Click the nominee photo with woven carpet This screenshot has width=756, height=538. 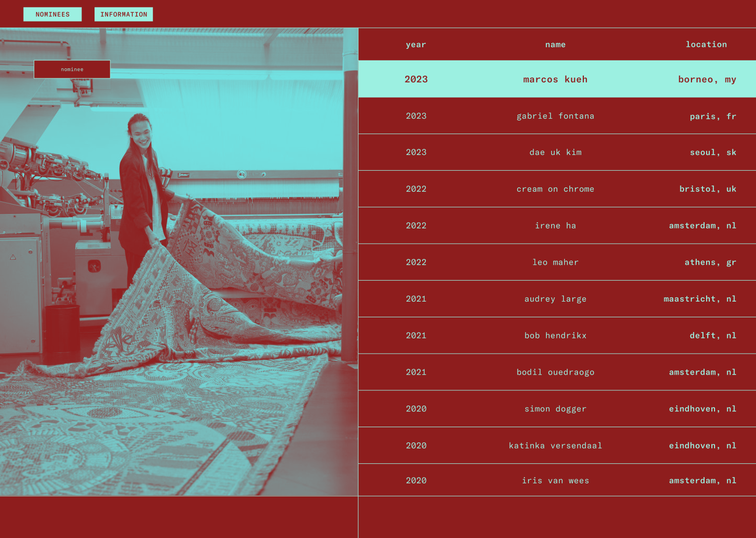(x=179, y=262)
